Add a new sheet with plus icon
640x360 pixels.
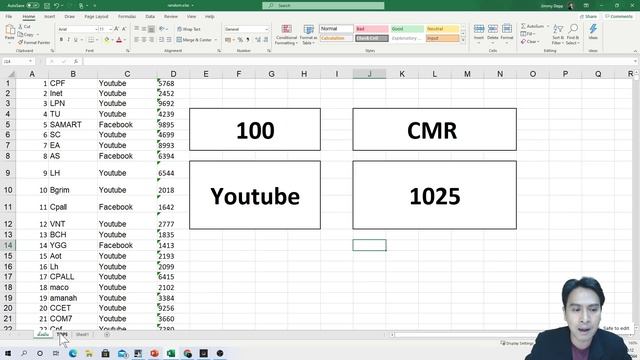pos(107,334)
